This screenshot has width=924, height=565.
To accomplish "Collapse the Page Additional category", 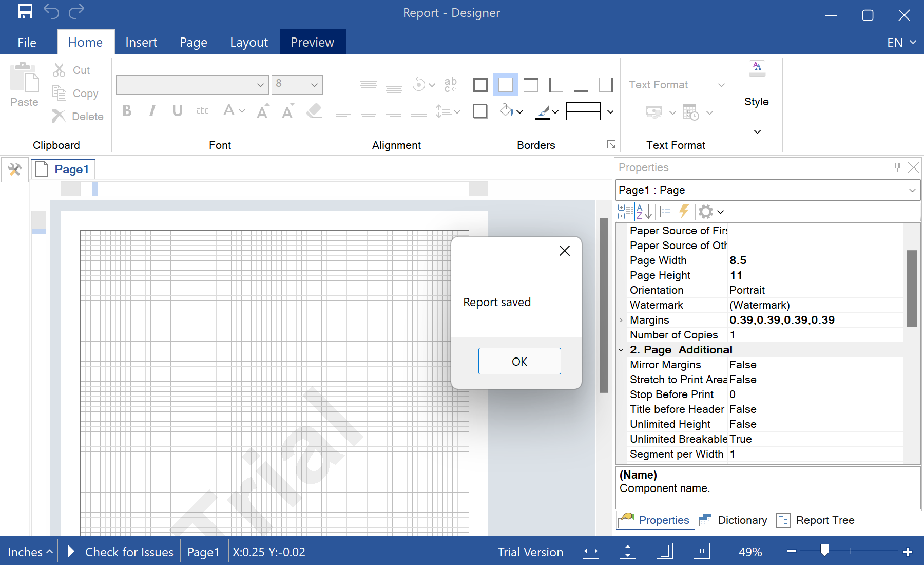I will coord(621,350).
